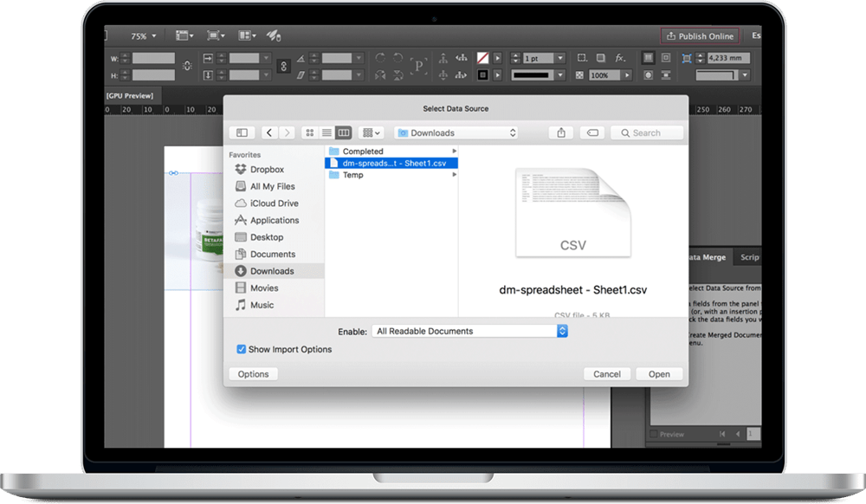Click the Options button
The height and width of the screenshot is (504, 866).
254,374
